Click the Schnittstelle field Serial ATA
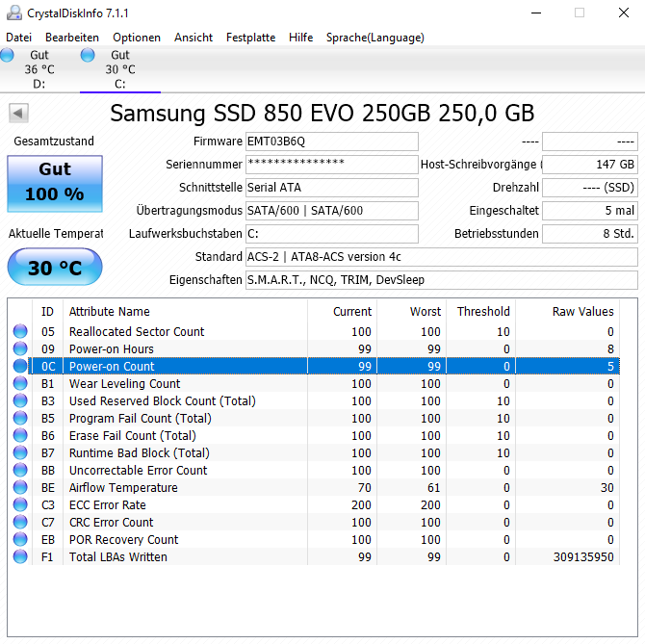The image size is (645, 644). coord(332,188)
